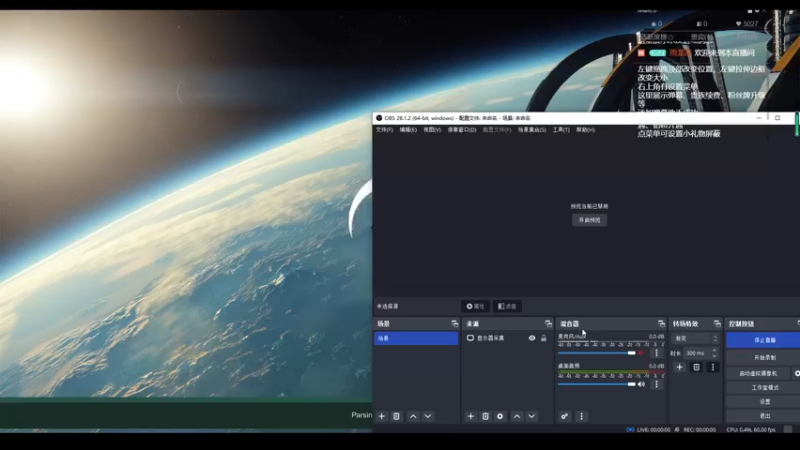Click the display capture monitor icon in Sources
Viewport: 800px width, 450px height.
470,338
